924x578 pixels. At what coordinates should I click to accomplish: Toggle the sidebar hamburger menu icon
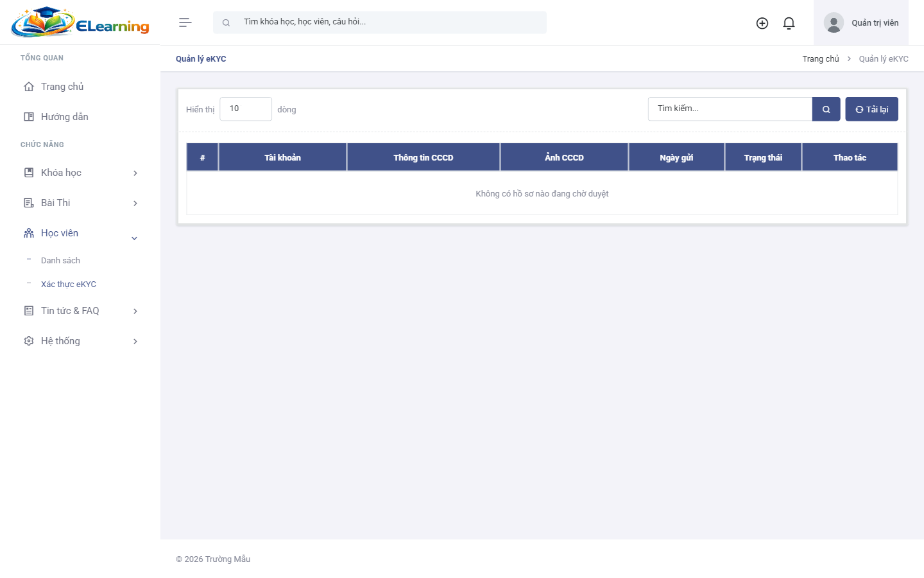pyautogui.click(x=185, y=22)
